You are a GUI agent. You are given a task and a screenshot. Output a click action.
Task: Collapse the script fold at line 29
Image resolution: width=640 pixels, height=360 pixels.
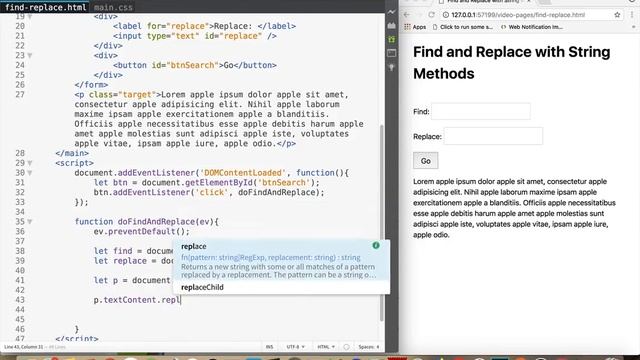30,163
